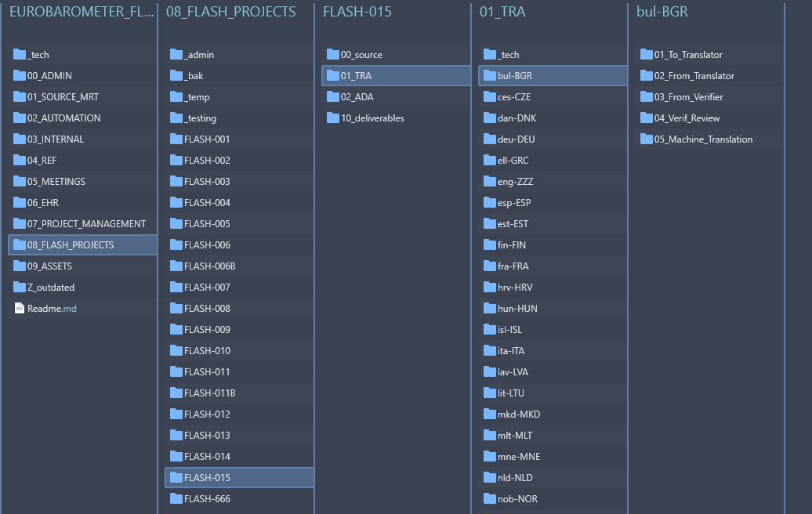This screenshot has height=514, width=812.
Task: Click the FLASH-011B folder icon
Action: click(176, 393)
